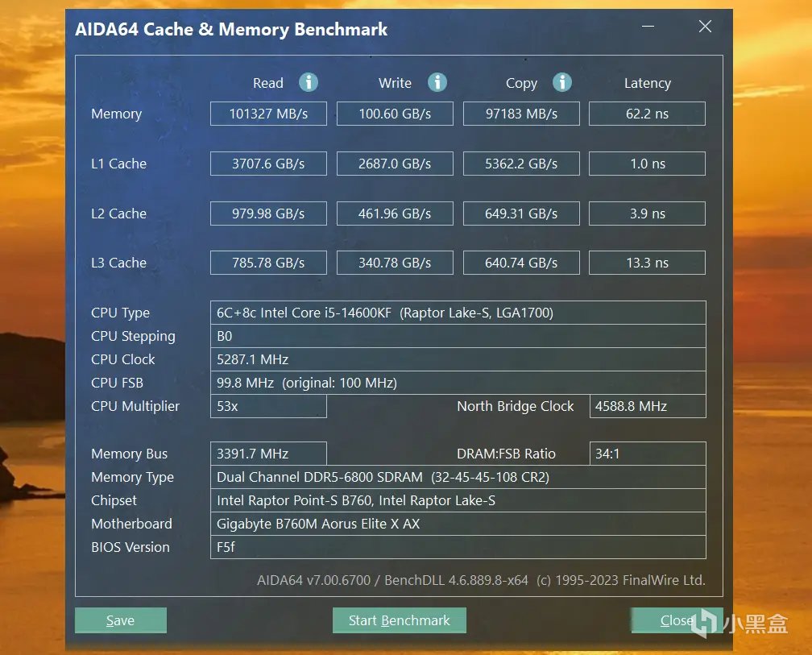The width and height of the screenshot is (812, 655).
Task: Click the Close button at bottom
Action: coord(677,620)
